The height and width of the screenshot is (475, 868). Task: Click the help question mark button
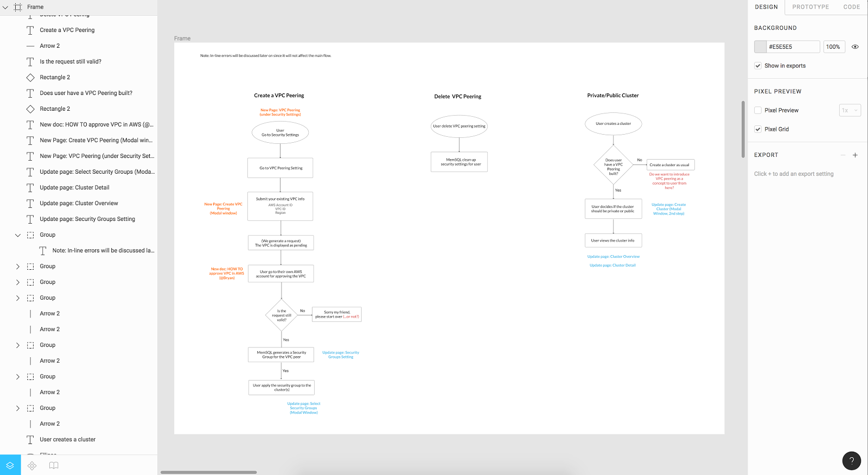click(x=852, y=461)
